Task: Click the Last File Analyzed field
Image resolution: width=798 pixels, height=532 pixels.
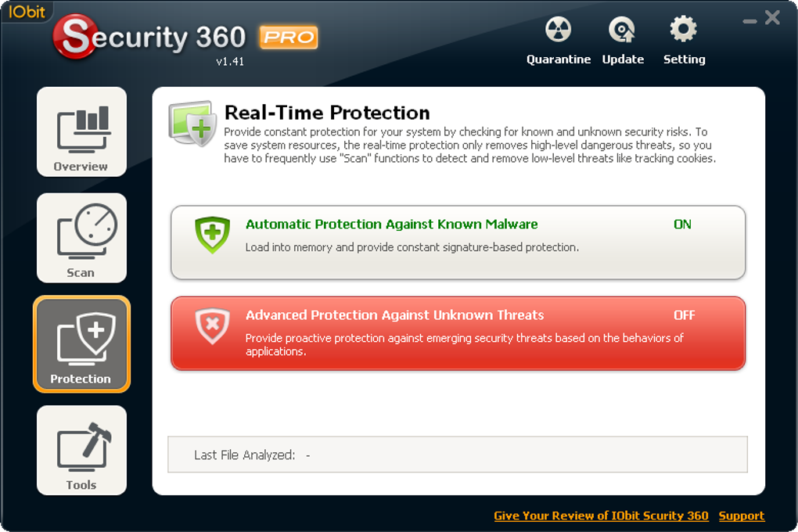Action: pos(458,455)
